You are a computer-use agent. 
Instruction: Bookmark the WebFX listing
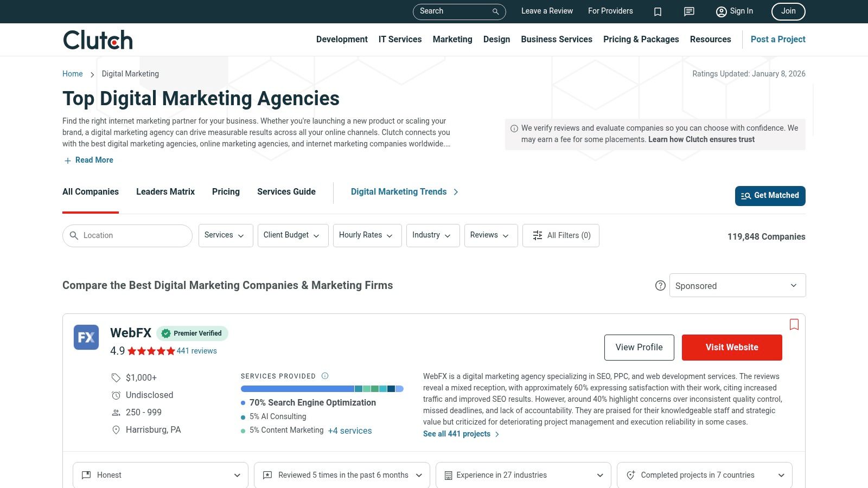pos(794,324)
